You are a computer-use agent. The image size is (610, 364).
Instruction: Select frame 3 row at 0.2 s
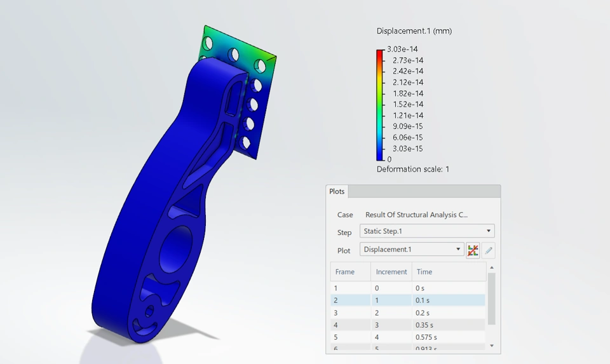(408, 313)
